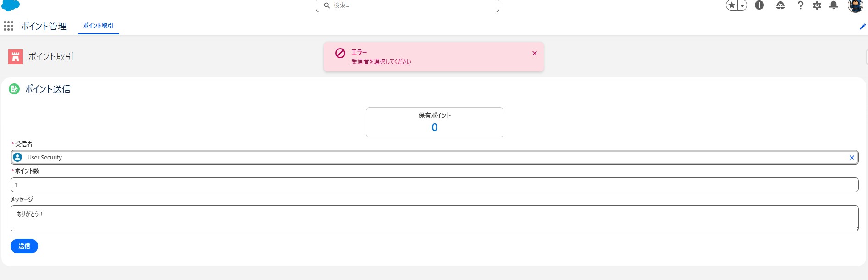
Task: Open Trailhead guidance center icon
Action: (780, 5)
